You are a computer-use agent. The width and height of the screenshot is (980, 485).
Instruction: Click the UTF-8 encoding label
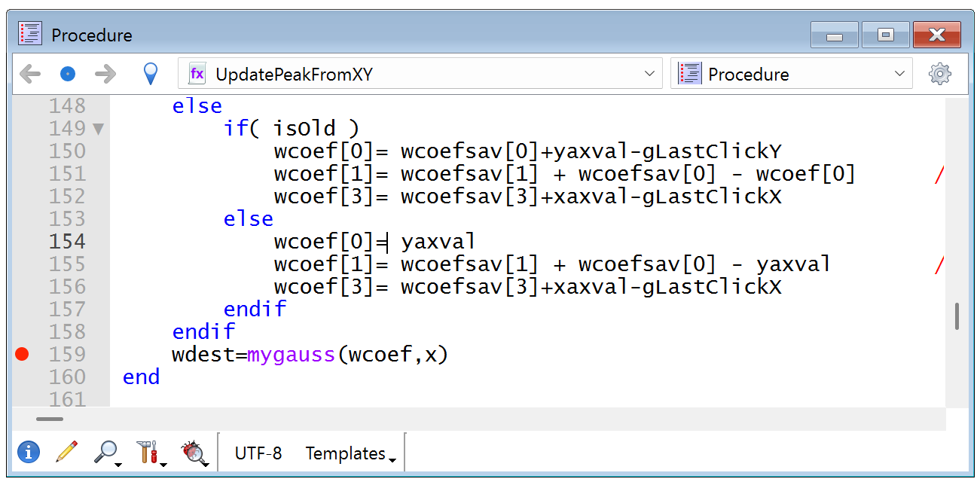click(259, 453)
